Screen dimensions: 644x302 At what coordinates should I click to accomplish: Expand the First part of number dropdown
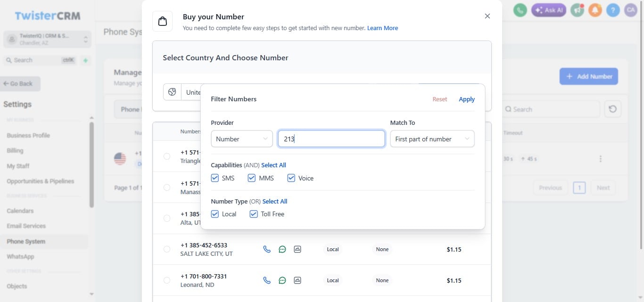[432, 139]
